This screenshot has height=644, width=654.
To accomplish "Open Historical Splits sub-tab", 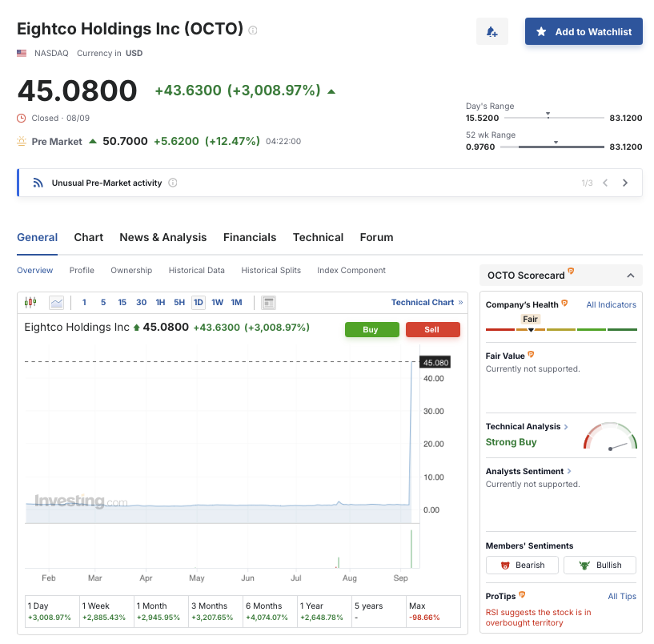I will pos(271,271).
